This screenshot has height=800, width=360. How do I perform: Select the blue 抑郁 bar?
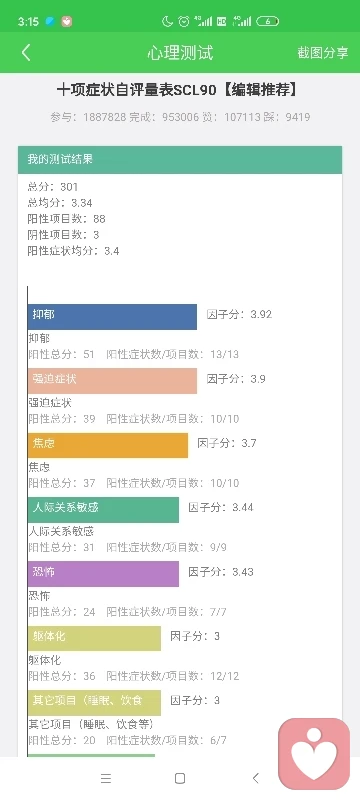coord(112,317)
